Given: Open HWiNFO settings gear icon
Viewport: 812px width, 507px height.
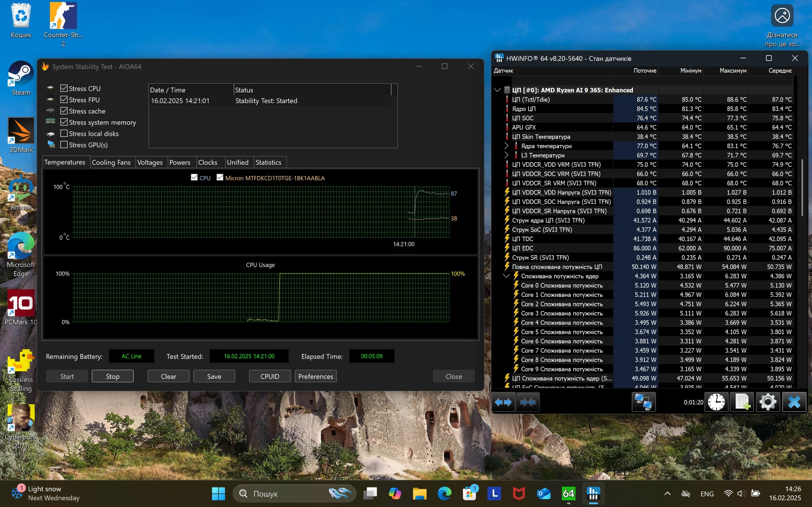Looking at the screenshot, I should click(x=768, y=402).
